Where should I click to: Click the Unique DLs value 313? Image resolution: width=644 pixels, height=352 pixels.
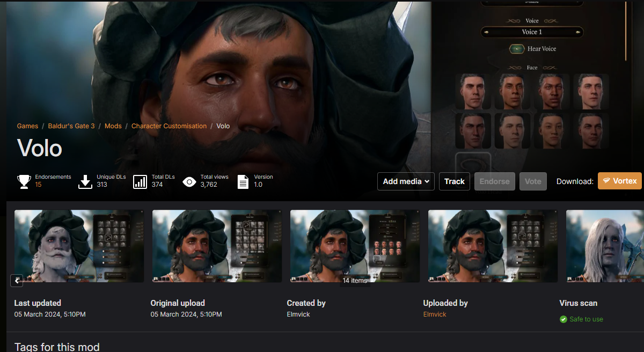[102, 185]
